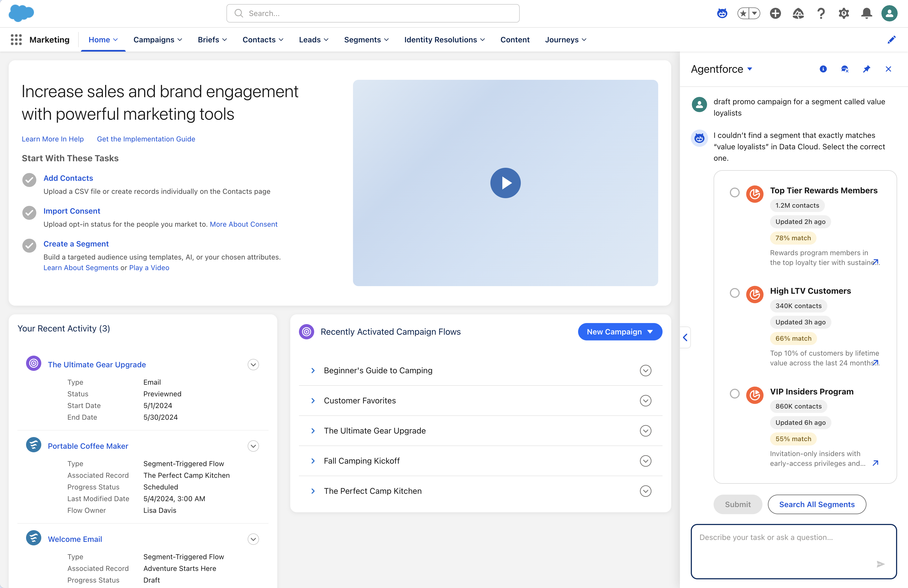Open the Content tab

coord(515,40)
